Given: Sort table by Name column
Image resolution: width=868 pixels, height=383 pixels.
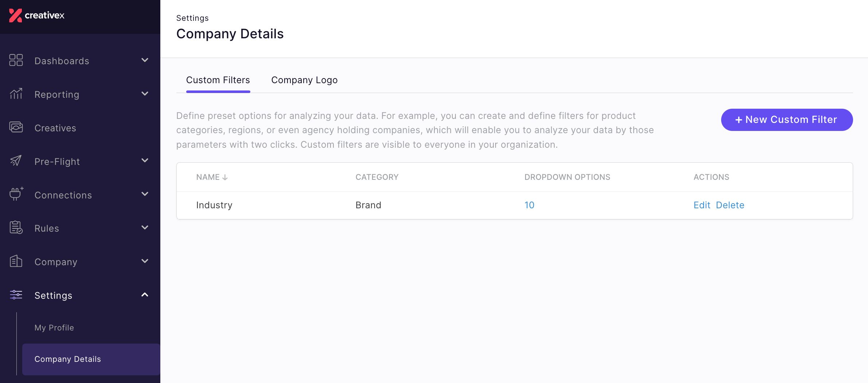Looking at the screenshot, I should [212, 177].
